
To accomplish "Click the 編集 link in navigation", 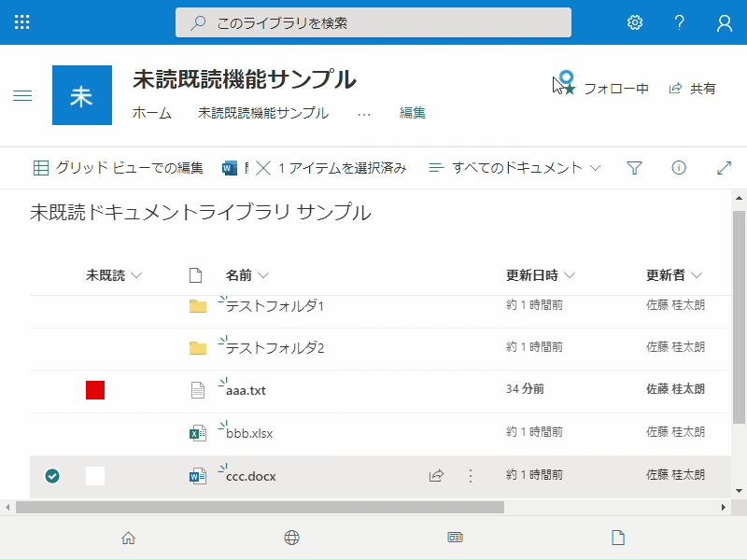I will 413,113.
